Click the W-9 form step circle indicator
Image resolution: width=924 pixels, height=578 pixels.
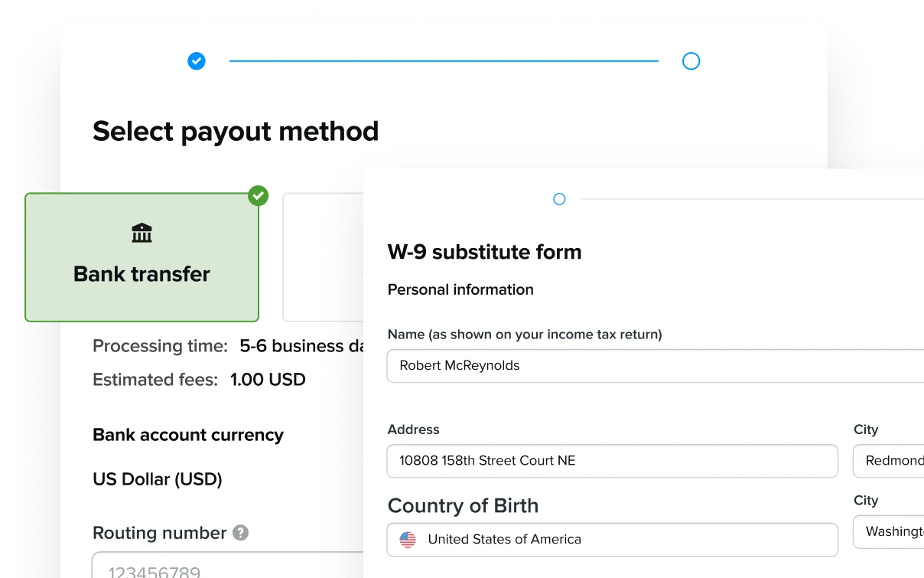tap(559, 199)
